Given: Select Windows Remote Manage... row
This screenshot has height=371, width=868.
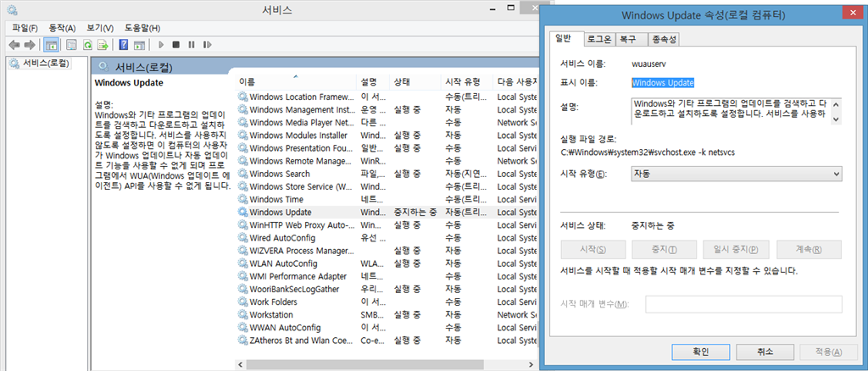Looking at the screenshot, I should (x=387, y=161).
